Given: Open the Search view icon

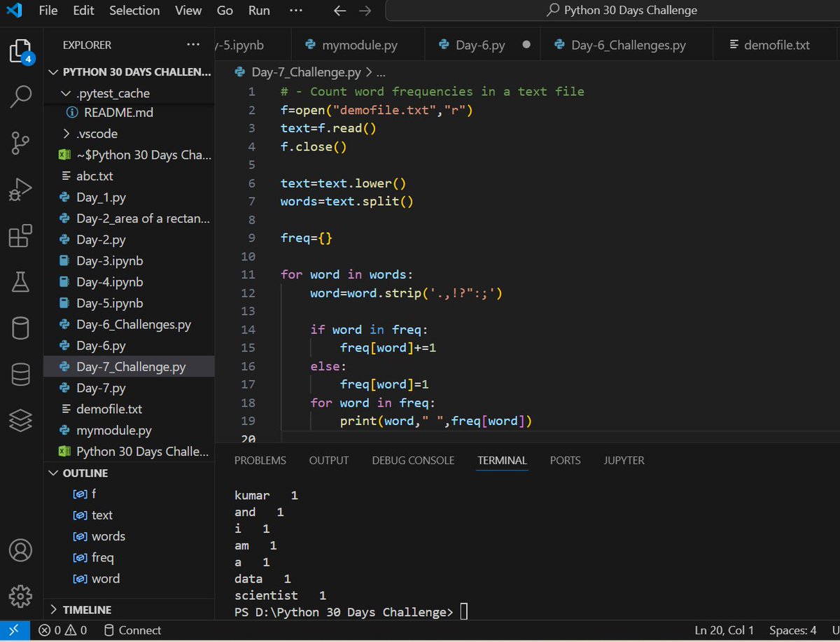Looking at the screenshot, I should coord(20,97).
